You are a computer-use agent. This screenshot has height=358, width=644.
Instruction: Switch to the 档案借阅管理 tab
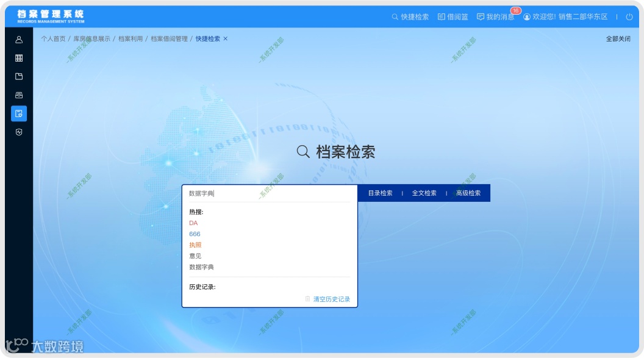pos(169,38)
